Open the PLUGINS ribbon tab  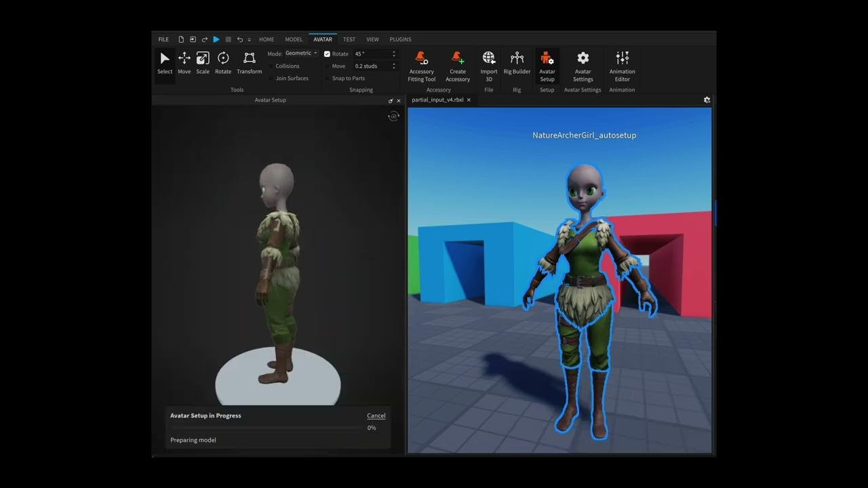[x=400, y=39]
